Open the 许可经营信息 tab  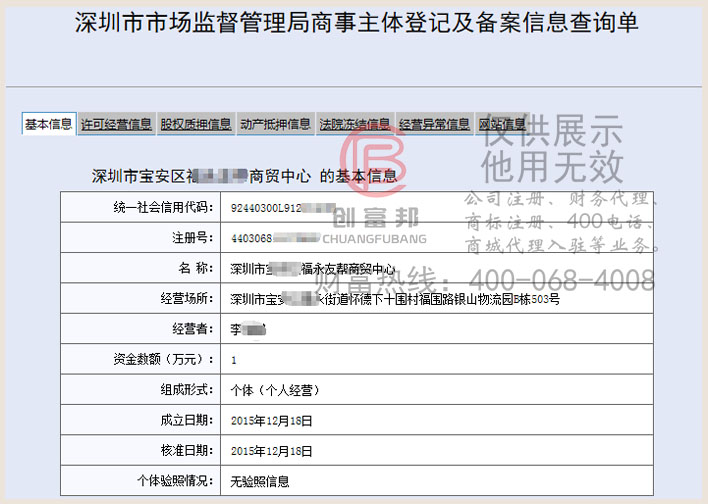pos(116,124)
